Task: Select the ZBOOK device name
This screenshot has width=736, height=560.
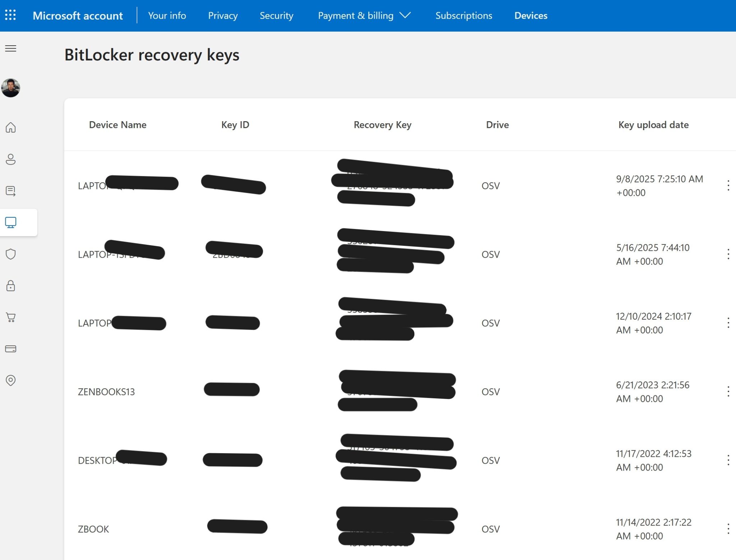Action: pos(93,529)
